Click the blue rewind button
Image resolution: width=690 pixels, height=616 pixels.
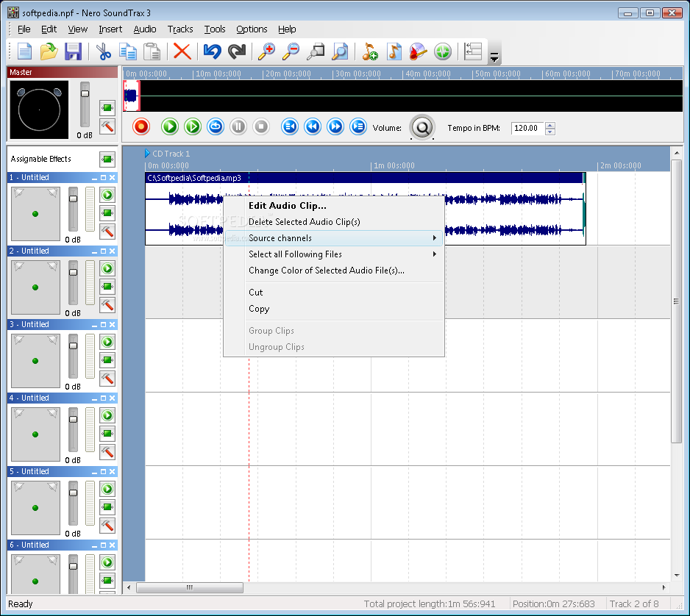(x=313, y=126)
